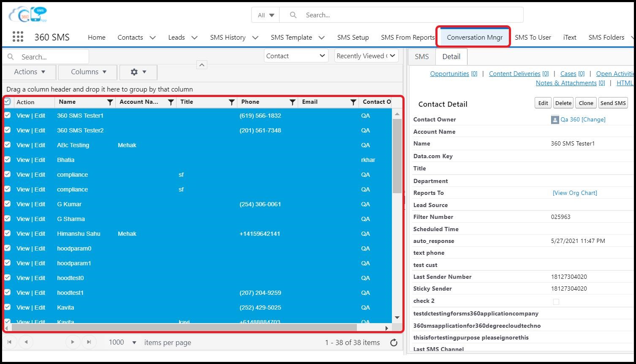Screen dimensions: 636x364
Task: Go to the previous page of results
Action: (26, 342)
